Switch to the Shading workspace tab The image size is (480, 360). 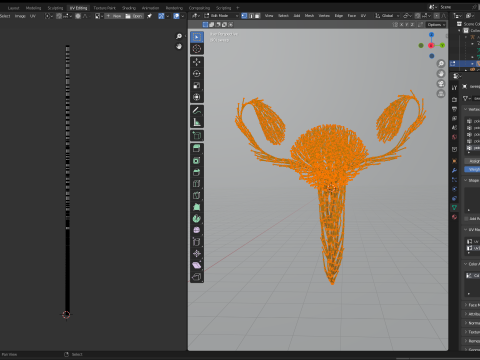coord(129,8)
